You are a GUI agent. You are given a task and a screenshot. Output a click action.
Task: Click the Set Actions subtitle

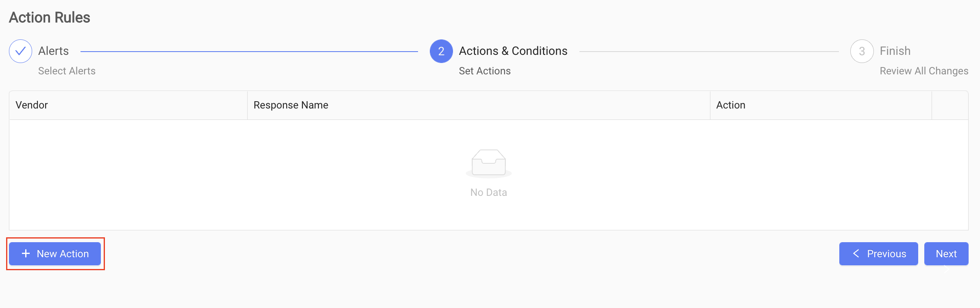point(485,71)
